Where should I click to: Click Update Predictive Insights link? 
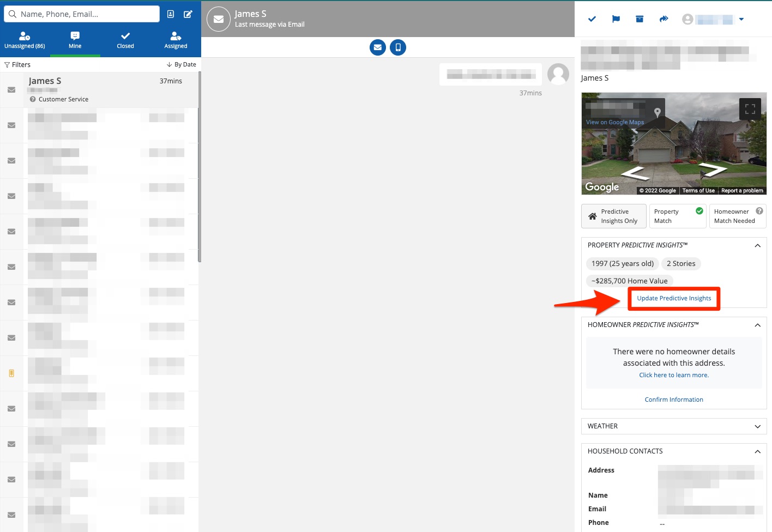[674, 298]
